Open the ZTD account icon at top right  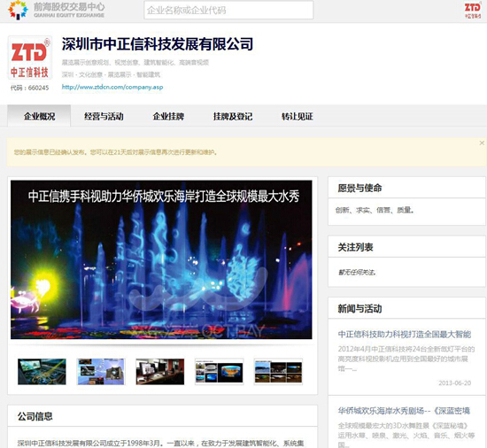(x=473, y=10)
